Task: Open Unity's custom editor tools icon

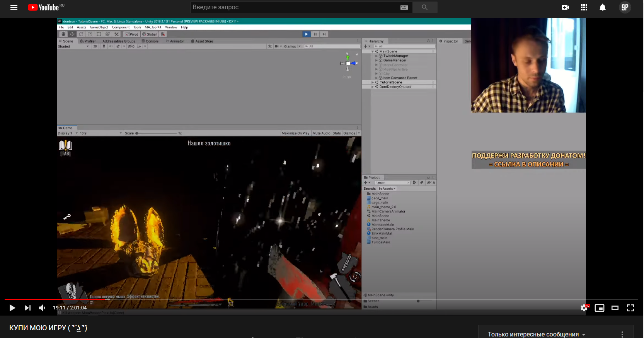Action: 116,34
